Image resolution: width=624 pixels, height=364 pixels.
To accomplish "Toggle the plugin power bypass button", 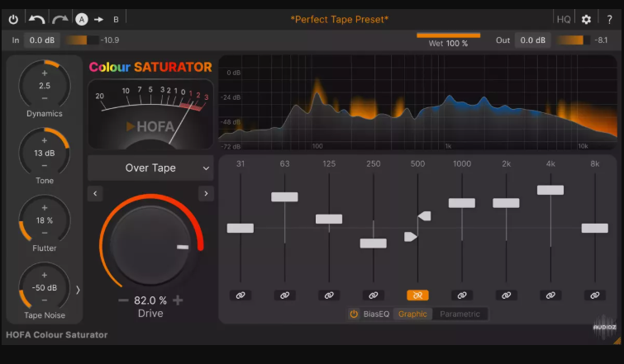I will pyautogui.click(x=13, y=19).
